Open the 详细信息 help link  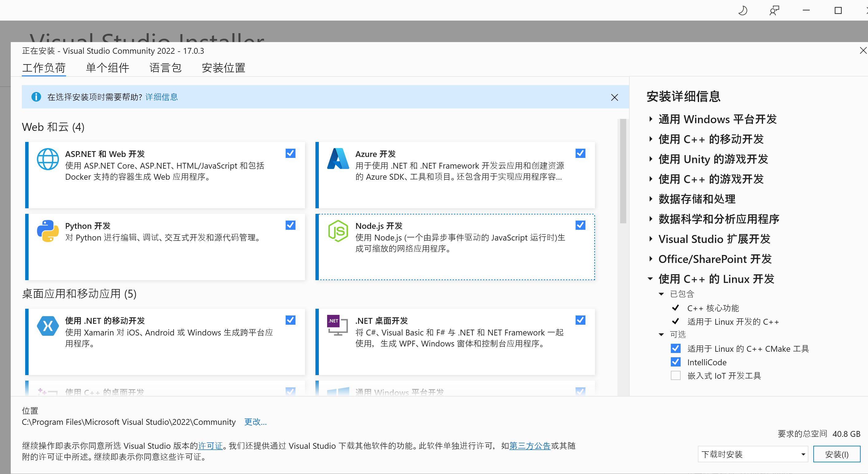coord(161,97)
